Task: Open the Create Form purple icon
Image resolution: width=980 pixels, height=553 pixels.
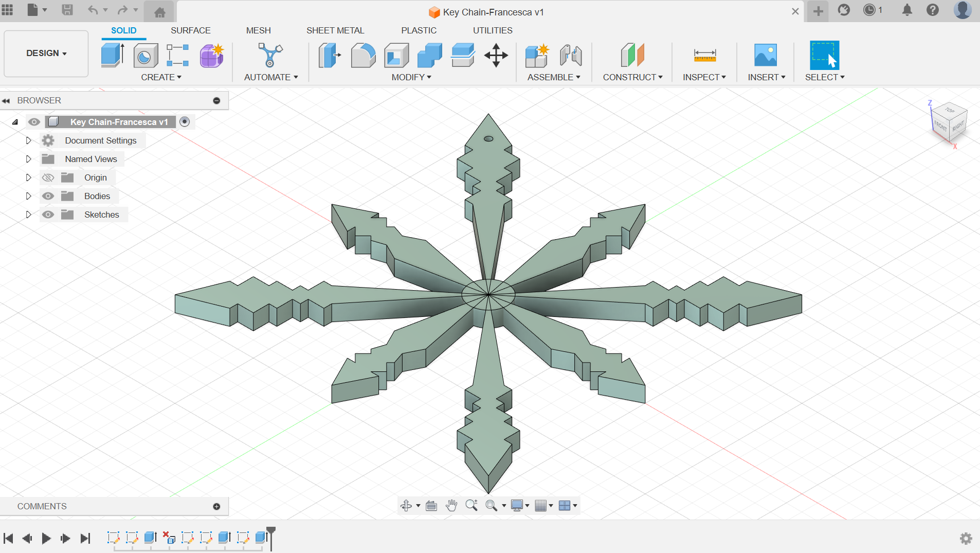Action: pos(211,55)
